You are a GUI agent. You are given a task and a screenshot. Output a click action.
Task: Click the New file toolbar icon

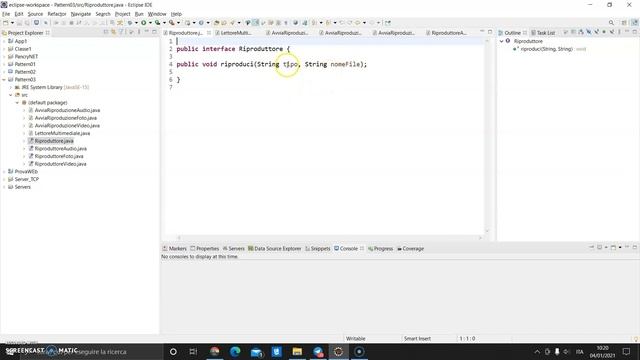click(x=6, y=23)
